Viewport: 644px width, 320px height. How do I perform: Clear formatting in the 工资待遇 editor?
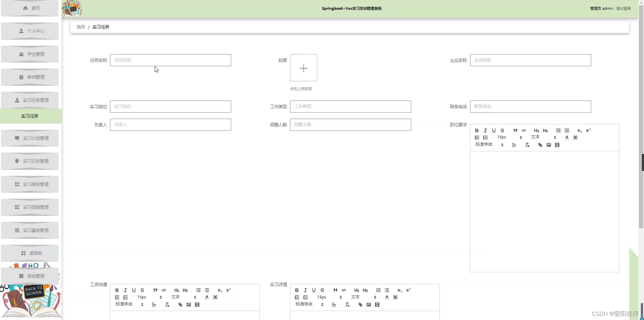(167, 305)
